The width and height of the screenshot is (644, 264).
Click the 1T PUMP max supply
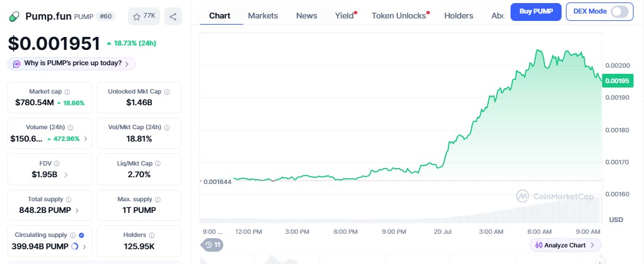(139, 210)
